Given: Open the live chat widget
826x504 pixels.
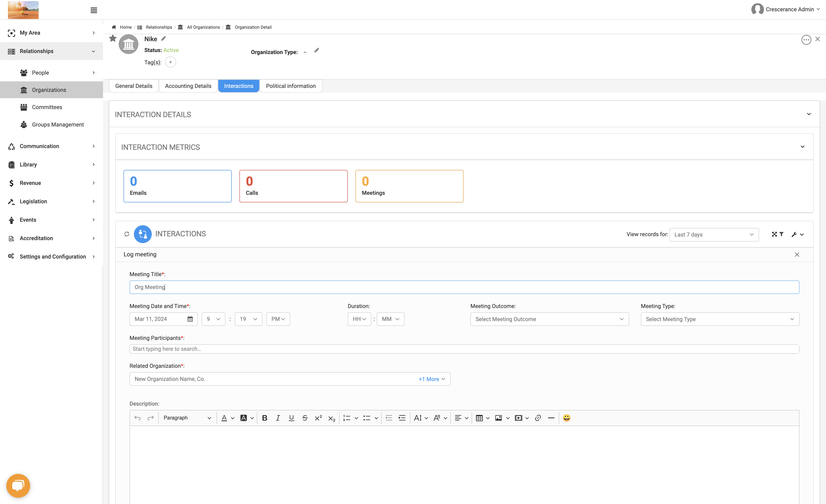Looking at the screenshot, I should 18,486.
